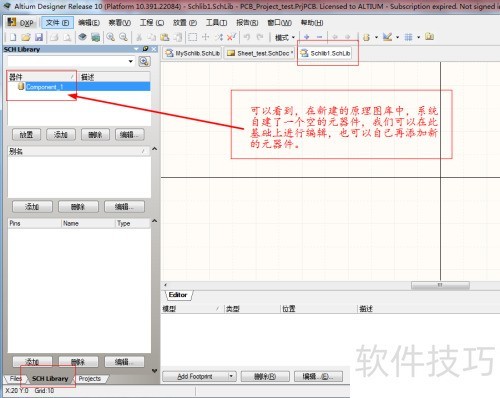Open the 模式 mode dropdown
The width and height of the screenshot is (500, 398).
[x=285, y=37]
